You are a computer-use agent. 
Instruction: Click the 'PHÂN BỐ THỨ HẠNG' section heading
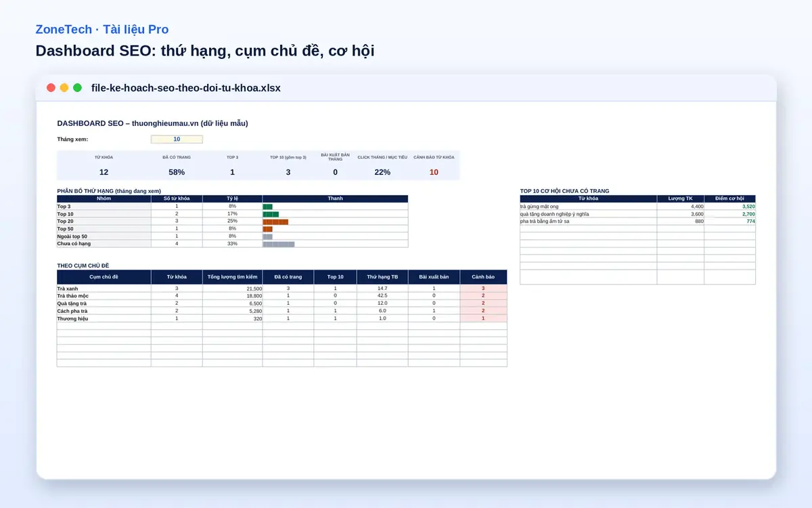[108, 191]
